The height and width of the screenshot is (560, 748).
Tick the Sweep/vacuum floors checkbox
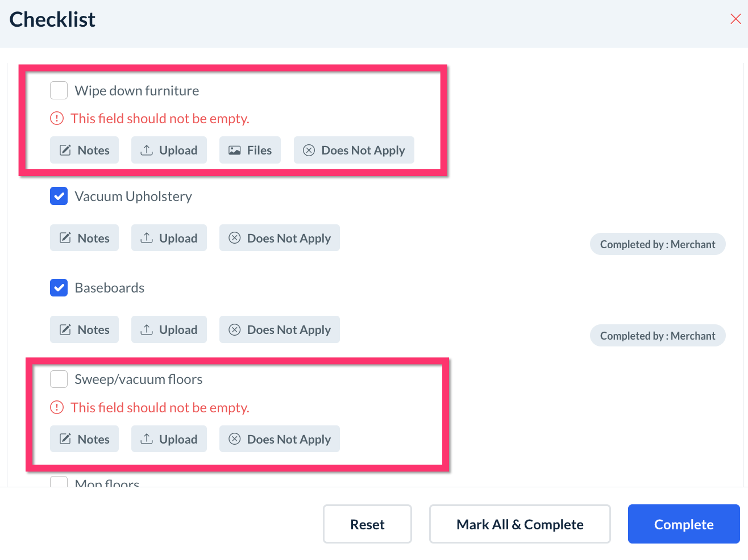59,379
